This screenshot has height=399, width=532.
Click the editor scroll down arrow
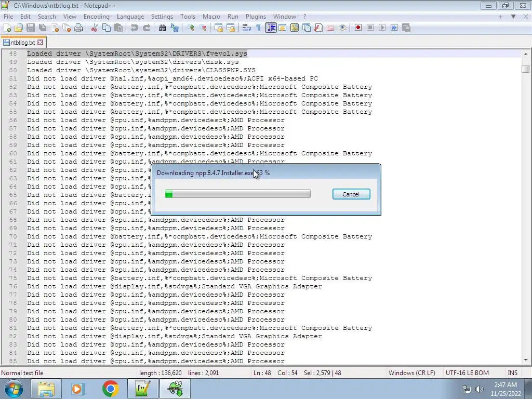pos(526,361)
